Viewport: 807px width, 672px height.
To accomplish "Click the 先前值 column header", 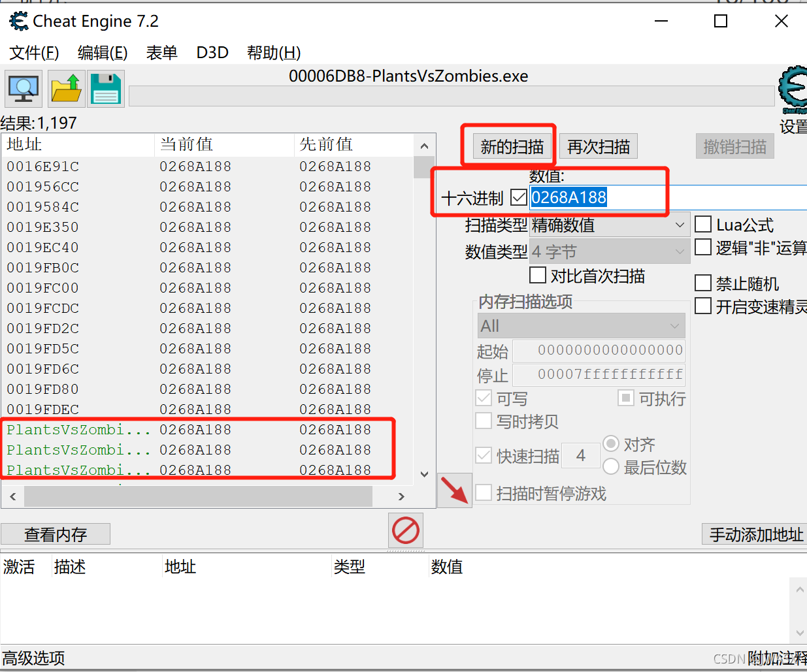I will pos(354,144).
